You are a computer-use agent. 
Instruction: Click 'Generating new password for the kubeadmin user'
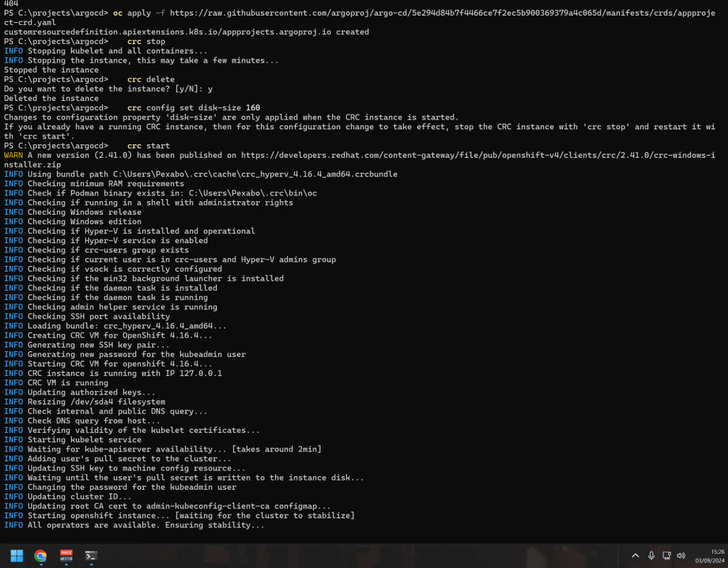coord(125,354)
